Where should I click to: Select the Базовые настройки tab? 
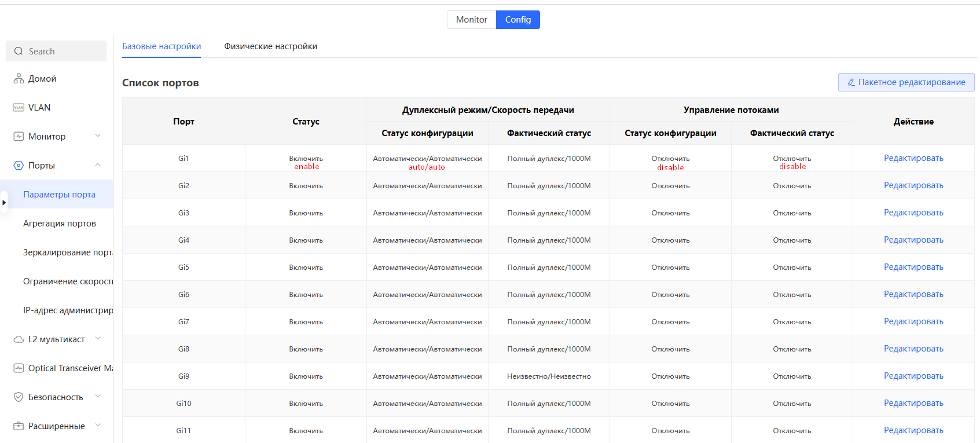tap(162, 46)
